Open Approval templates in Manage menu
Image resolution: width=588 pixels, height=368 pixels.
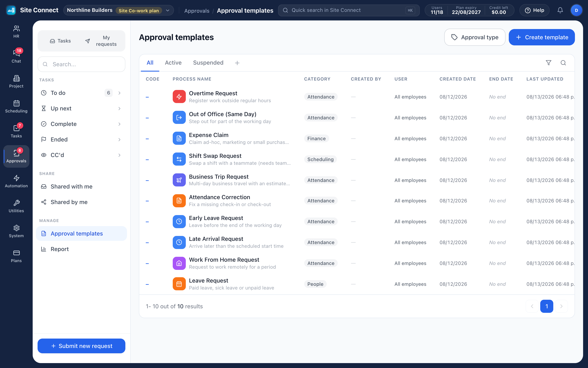point(81,233)
